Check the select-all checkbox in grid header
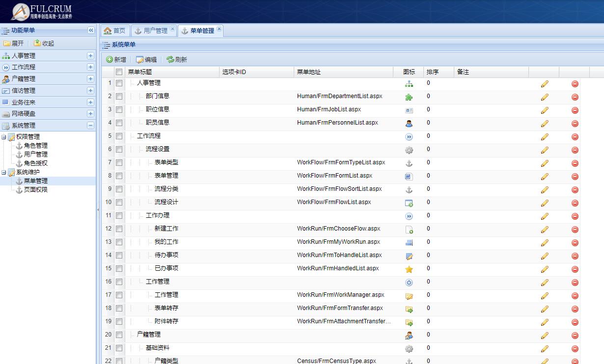Screen dimensions: 604x364 (118, 71)
